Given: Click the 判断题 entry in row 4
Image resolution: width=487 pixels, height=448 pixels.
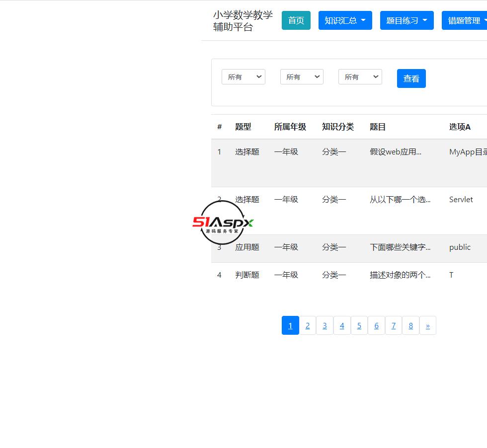Looking at the screenshot, I should [247, 275].
